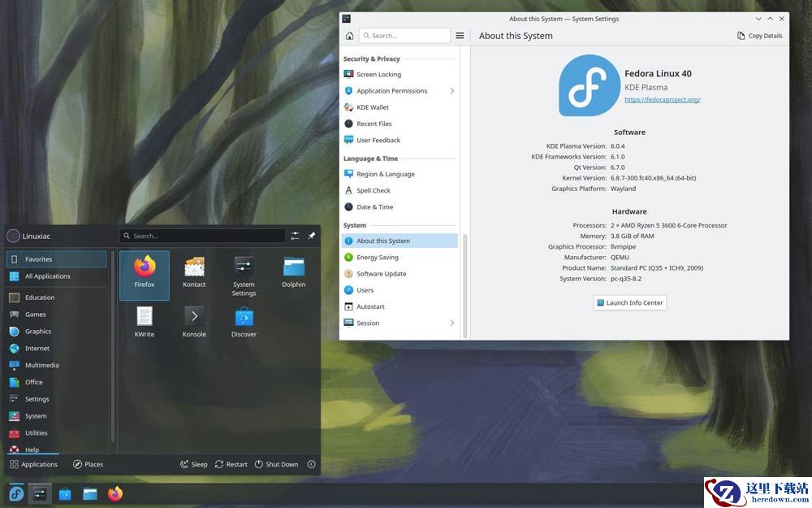Screen dimensions: 812x508
Task: Click the Restart button
Action: (231, 464)
